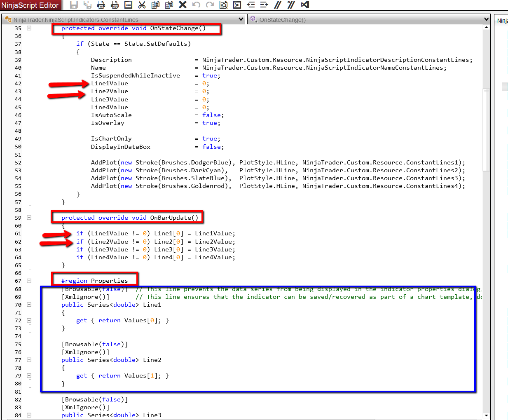Click 'Line3' property name on line 84
508x420 pixels.
pyautogui.click(x=152, y=415)
